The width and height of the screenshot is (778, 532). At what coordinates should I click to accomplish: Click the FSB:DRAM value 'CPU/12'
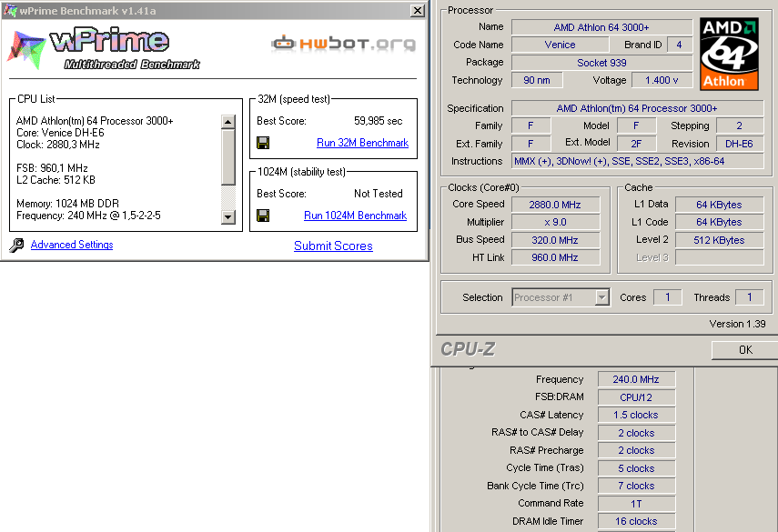click(636, 397)
